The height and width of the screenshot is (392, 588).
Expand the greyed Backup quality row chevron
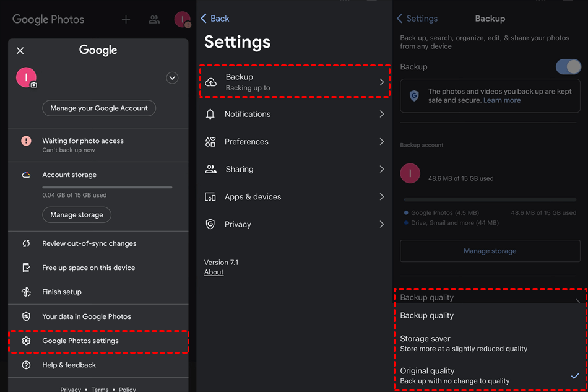click(x=578, y=301)
